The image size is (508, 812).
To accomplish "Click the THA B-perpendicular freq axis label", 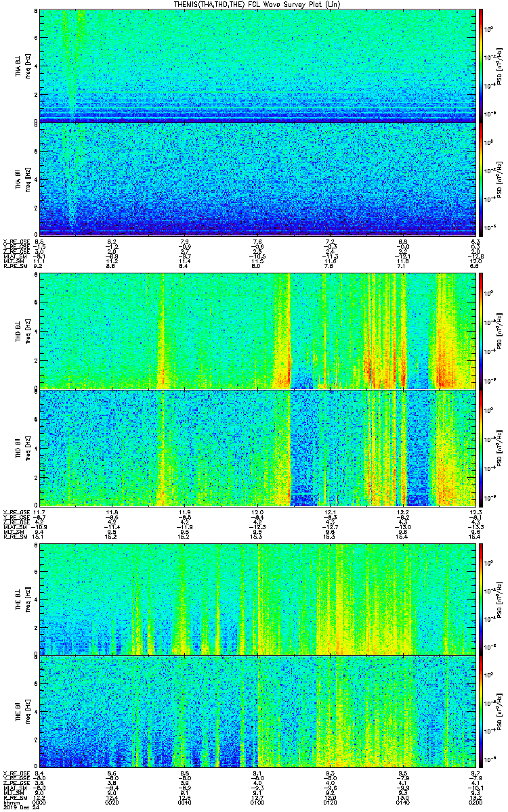I will point(28,66).
